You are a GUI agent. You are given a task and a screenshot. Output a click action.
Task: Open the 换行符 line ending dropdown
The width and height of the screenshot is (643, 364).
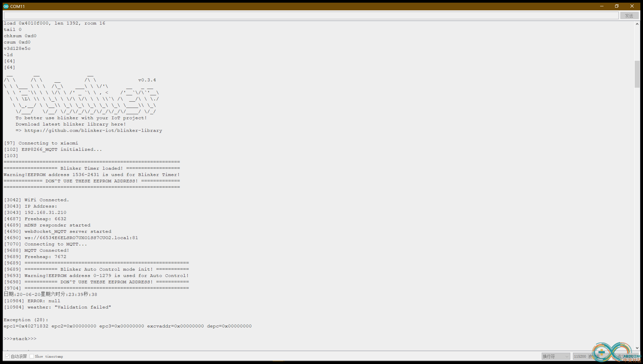pos(556,356)
